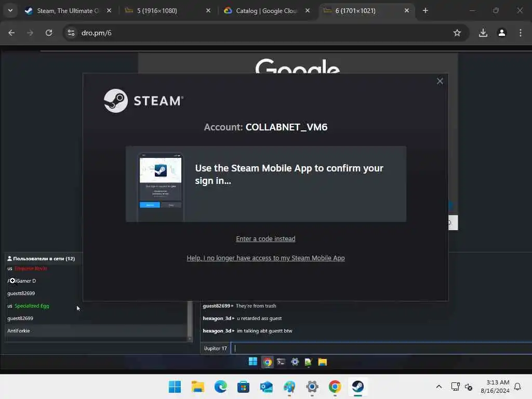Open the Paint app icon on the taskbar

[x=289, y=387]
